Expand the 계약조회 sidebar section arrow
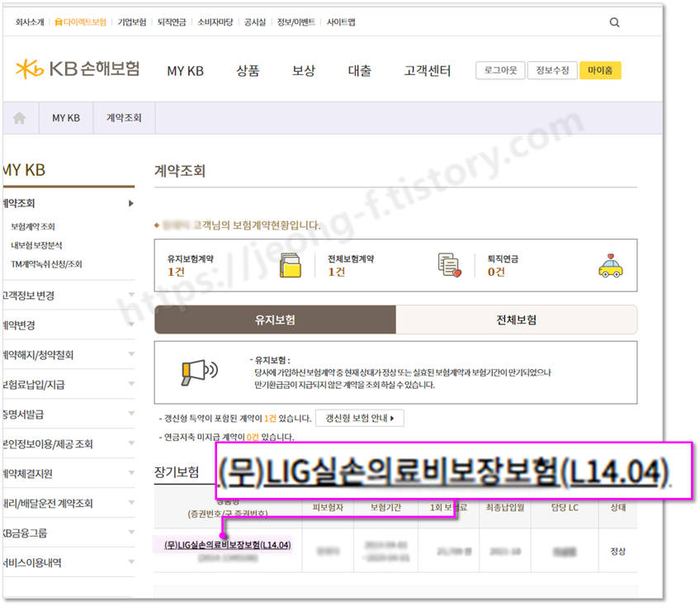This screenshot has height=606, width=700. 130,203
